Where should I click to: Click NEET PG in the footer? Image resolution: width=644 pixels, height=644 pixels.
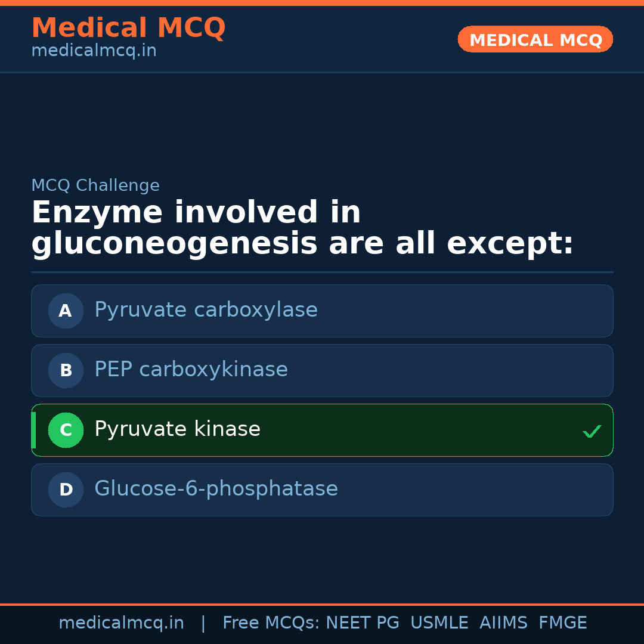pos(363,623)
